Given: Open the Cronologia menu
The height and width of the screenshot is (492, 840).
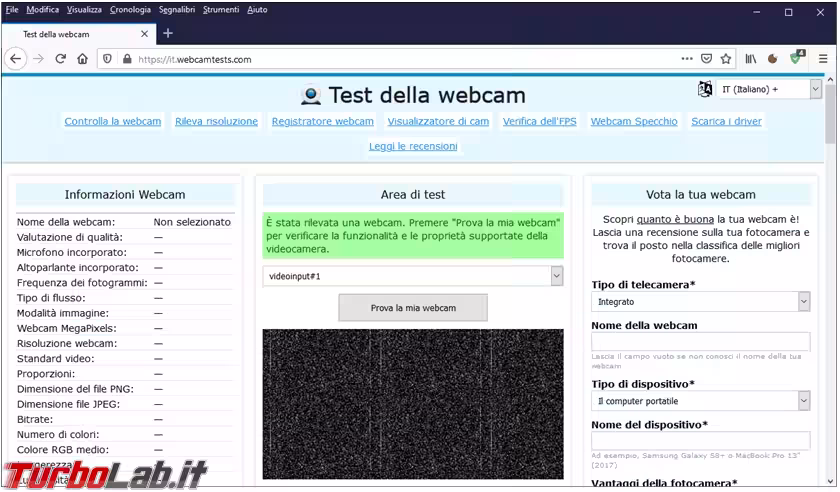Looking at the screenshot, I should coord(130,10).
